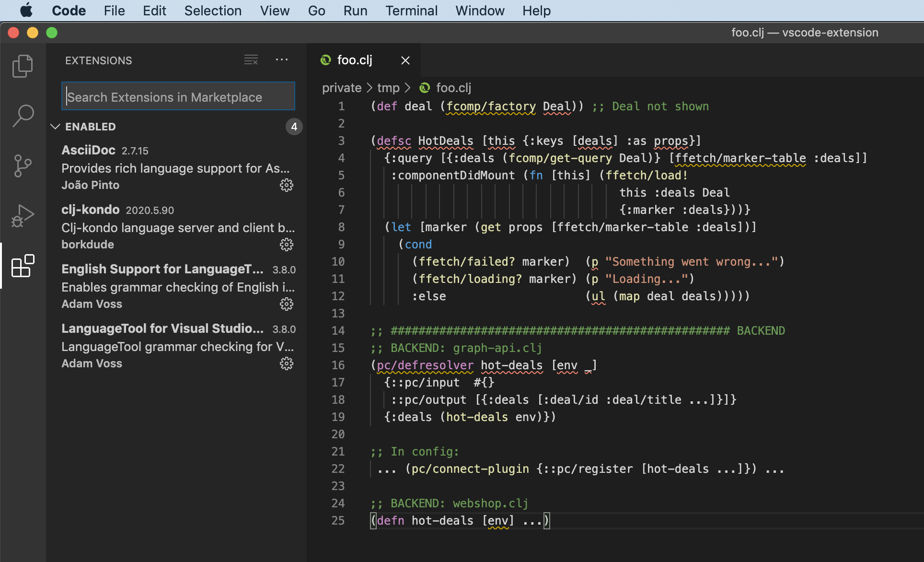Open the View menu

[x=275, y=11]
